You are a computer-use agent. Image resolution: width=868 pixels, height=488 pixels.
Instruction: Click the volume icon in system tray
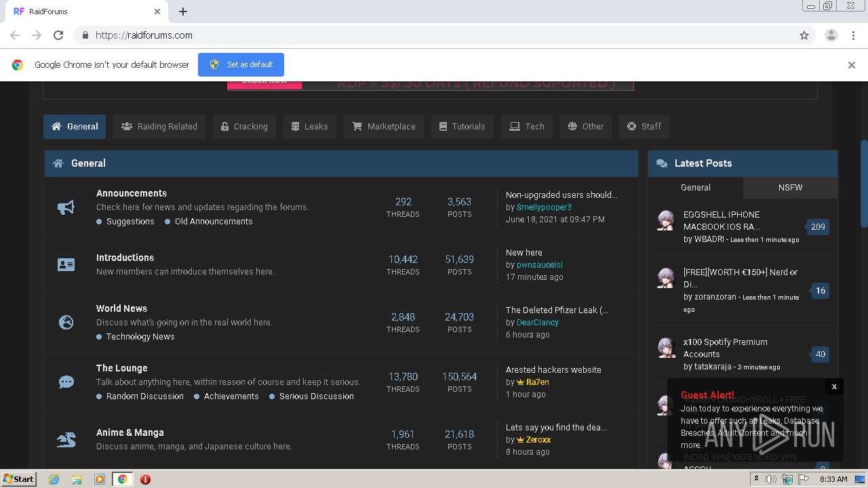(771, 479)
